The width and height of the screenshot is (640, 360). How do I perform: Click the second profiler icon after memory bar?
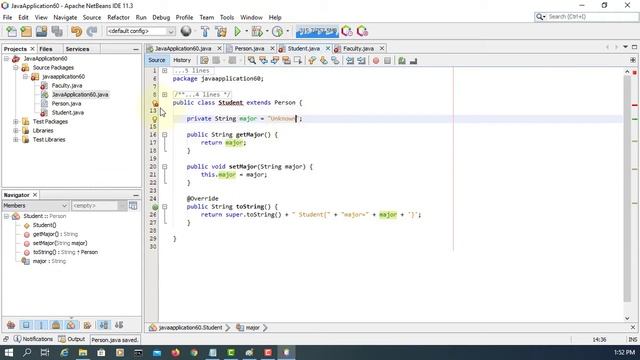pyautogui.click(x=362, y=31)
